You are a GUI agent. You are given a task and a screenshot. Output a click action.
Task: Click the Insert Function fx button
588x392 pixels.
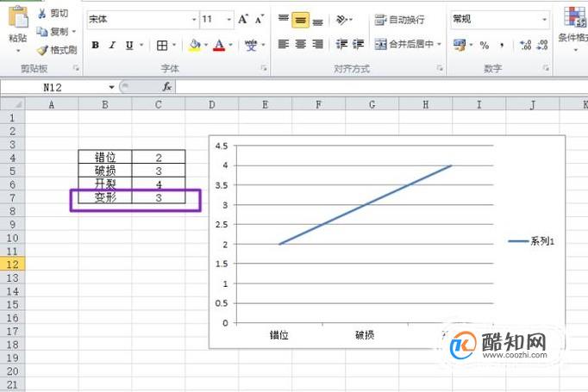(x=167, y=87)
